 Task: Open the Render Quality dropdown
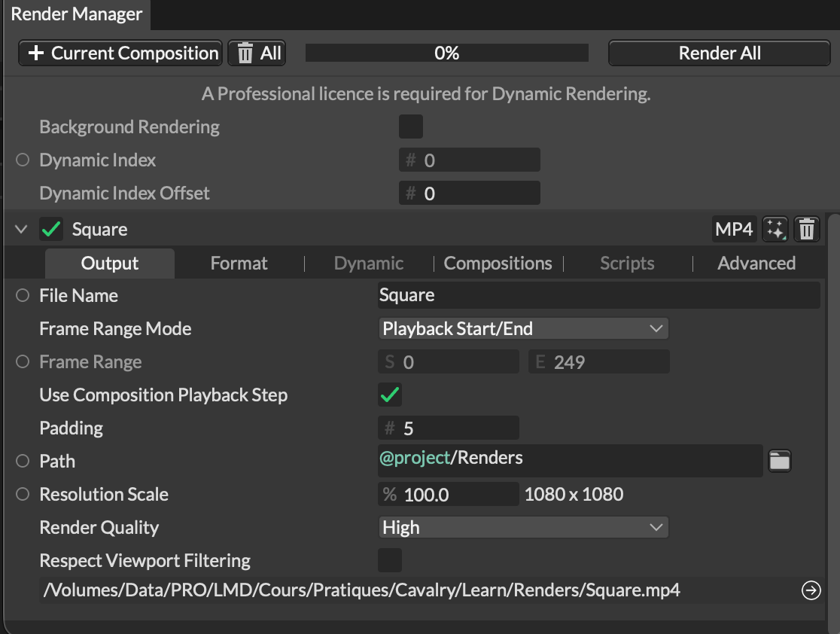pos(522,528)
